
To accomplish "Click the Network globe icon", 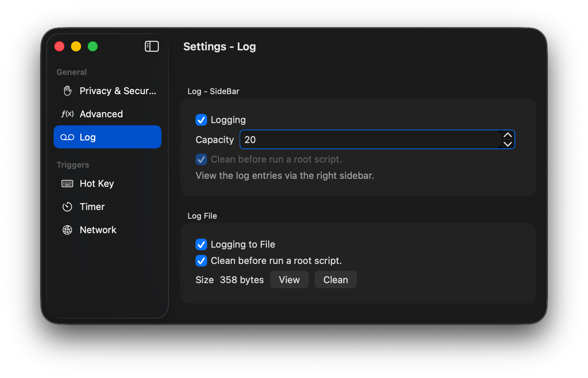I will coord(67,230).
